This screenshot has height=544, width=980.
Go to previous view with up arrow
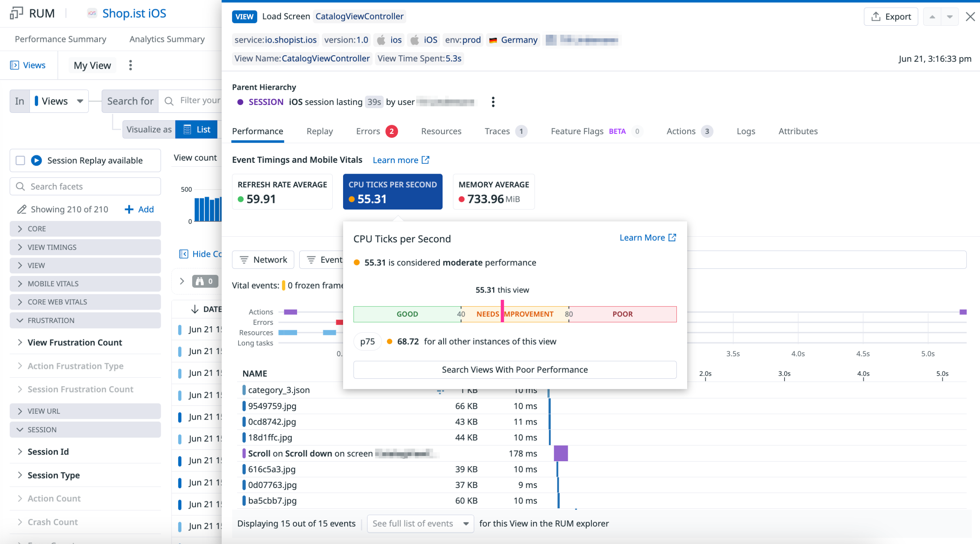click(x=932, y=17)
